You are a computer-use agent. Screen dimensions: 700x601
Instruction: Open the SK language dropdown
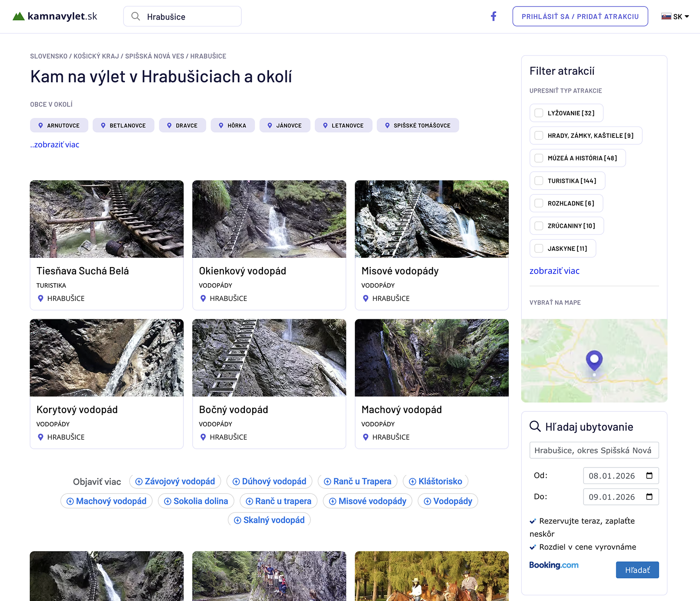coord(675,17)
